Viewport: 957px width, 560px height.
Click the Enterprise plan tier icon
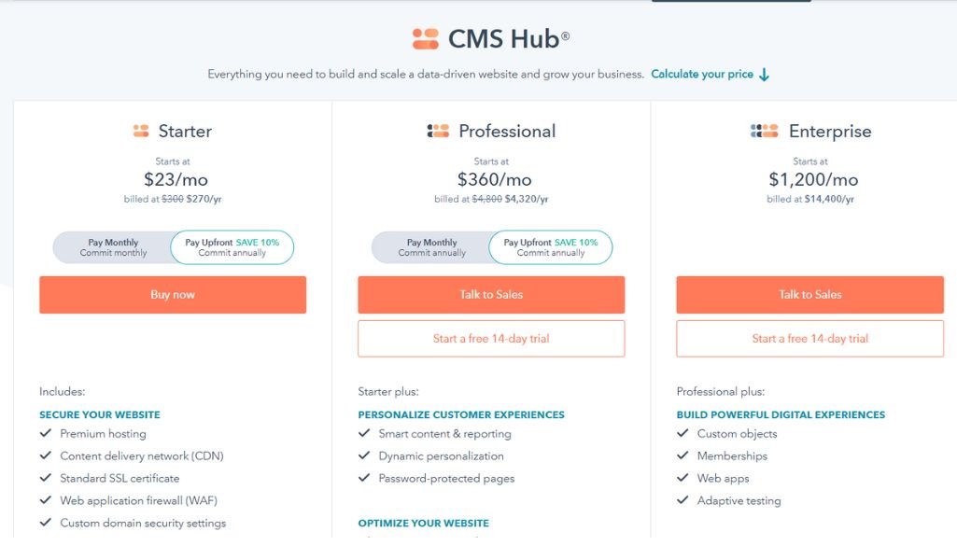[764, 132]
